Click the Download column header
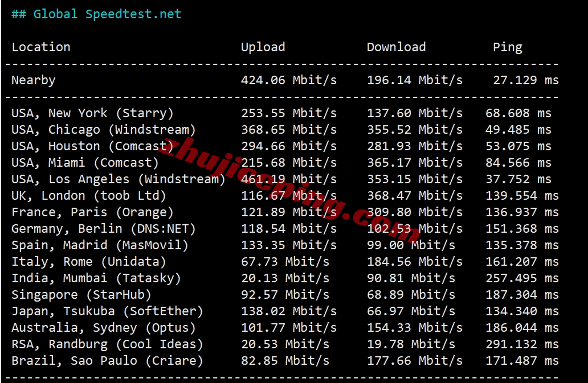The width and height of the screenshot is (588, 383). (396, 47)
